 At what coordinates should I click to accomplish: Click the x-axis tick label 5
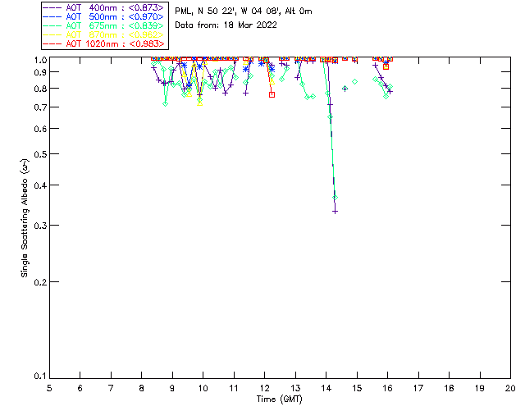[49, 389]
